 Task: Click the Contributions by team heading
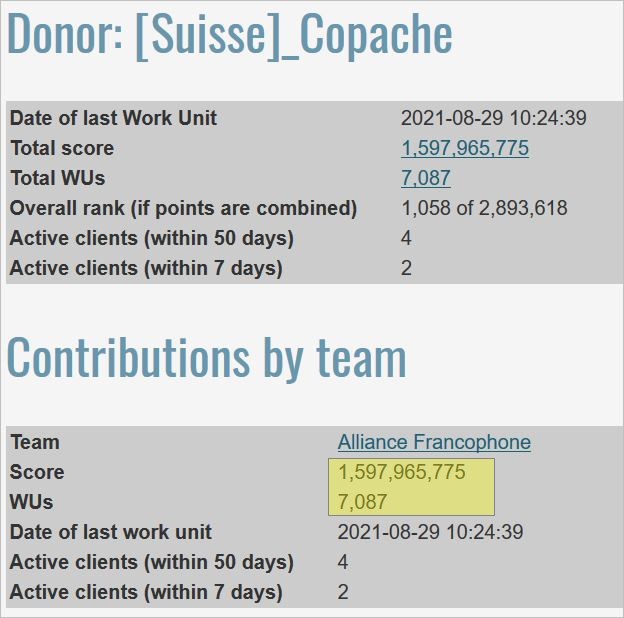[207, 357]
